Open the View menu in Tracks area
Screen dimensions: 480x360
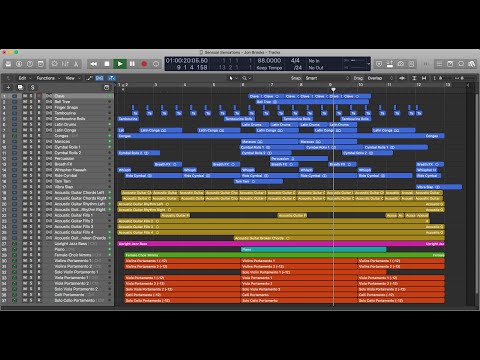point(73,78)
